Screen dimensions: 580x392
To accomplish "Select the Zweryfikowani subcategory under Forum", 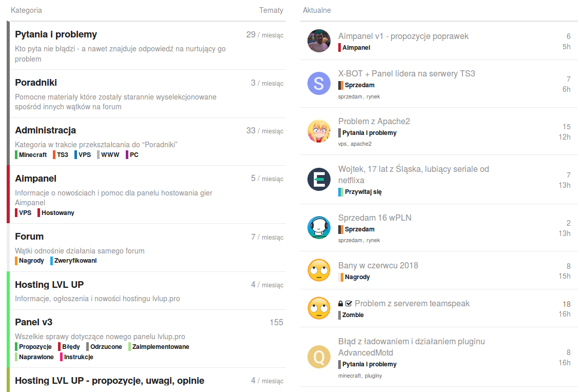I will tap(73, 260).
